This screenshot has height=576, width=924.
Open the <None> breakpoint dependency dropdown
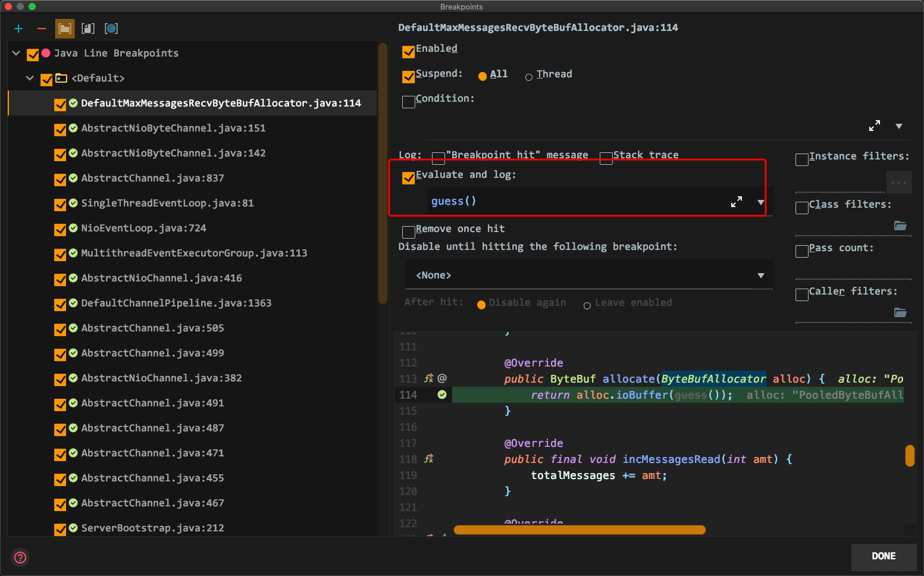590,275
